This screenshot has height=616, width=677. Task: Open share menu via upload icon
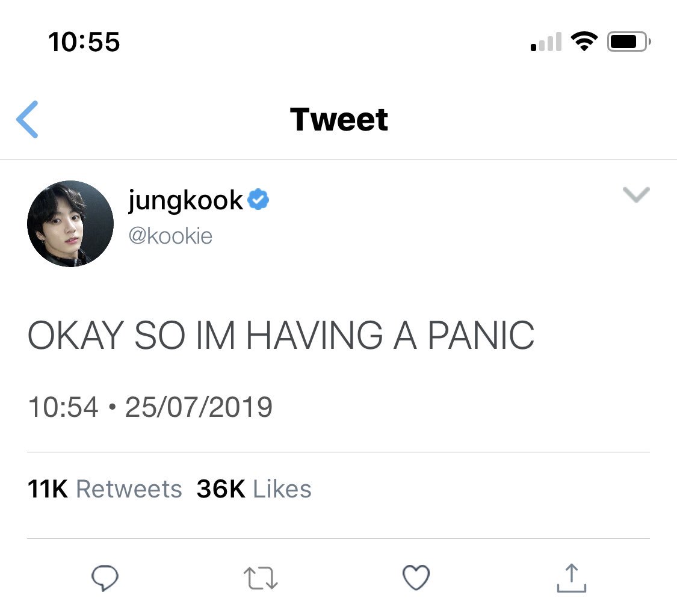(571, 577)
